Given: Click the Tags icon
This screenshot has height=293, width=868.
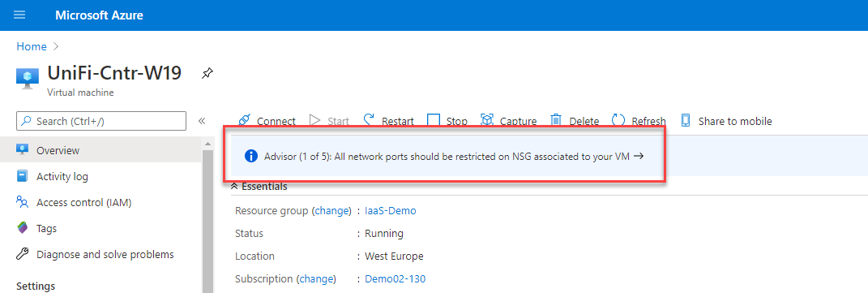Looking at the screenshot, I should tap(22, 228).
